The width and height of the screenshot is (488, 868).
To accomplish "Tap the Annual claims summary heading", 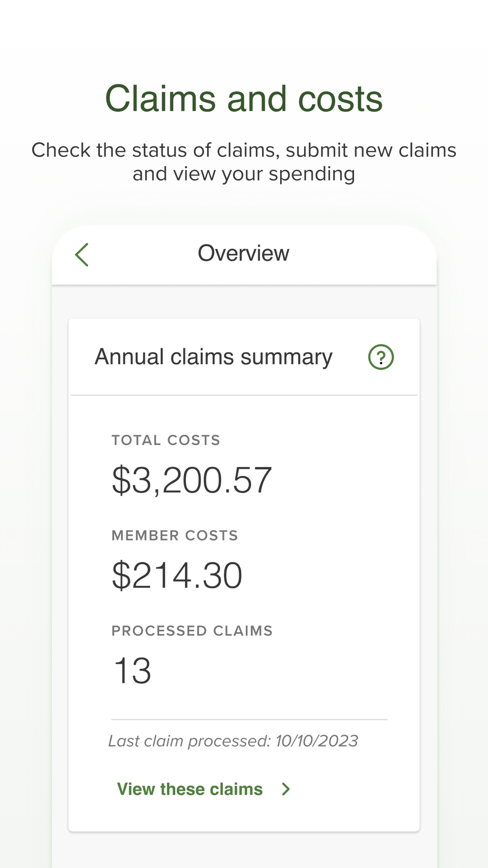I will pyautogui.click(x=213, y=357).
